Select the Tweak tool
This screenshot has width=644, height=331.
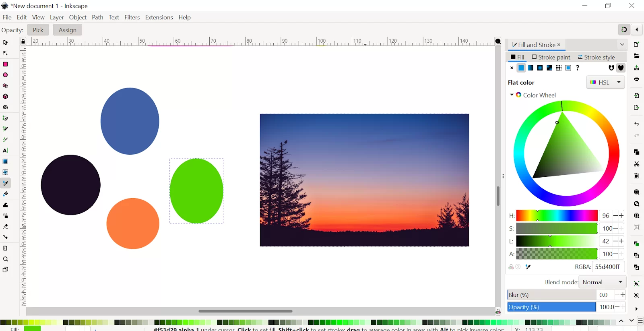pos(6,205)
